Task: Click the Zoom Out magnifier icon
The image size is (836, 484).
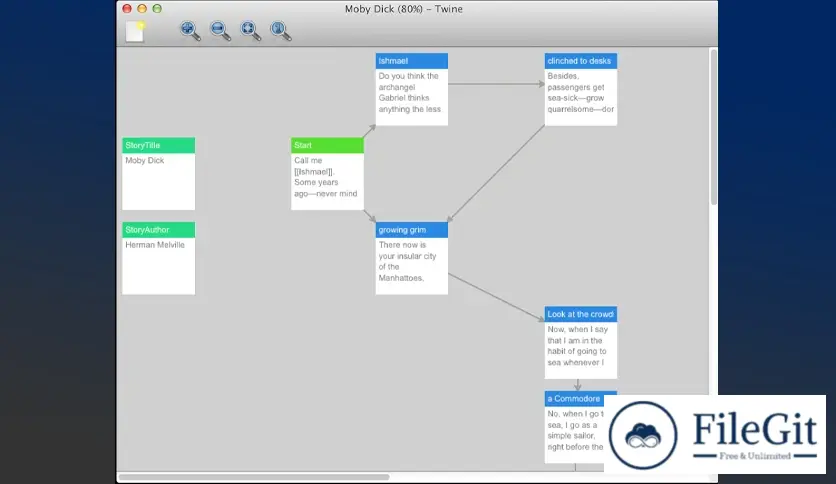Action: click(220, 30)
